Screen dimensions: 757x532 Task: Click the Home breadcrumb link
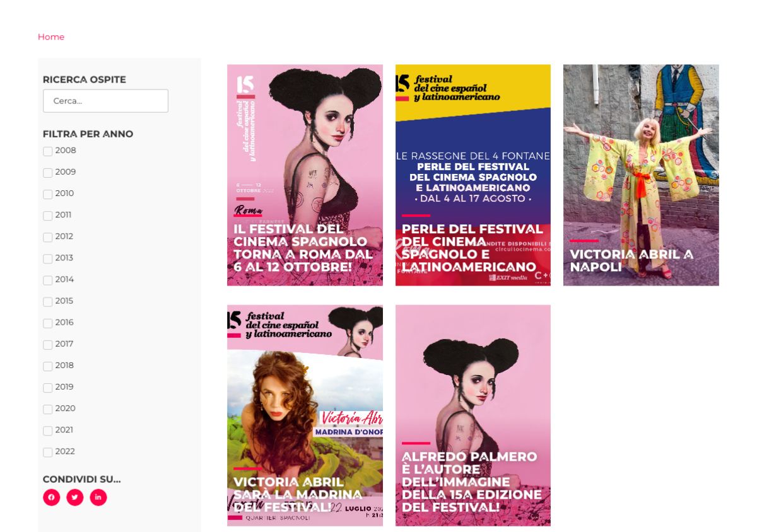pyautogui.click(x=51, y=37)
